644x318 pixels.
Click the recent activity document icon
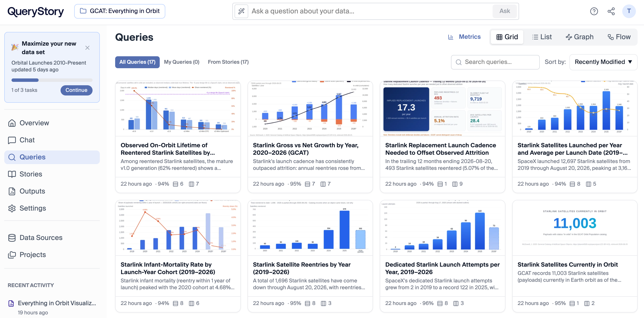[x=11, y=303]
